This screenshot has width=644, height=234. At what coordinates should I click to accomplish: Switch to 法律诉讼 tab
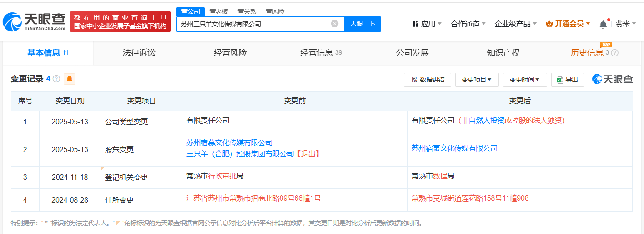pos(139,53)
